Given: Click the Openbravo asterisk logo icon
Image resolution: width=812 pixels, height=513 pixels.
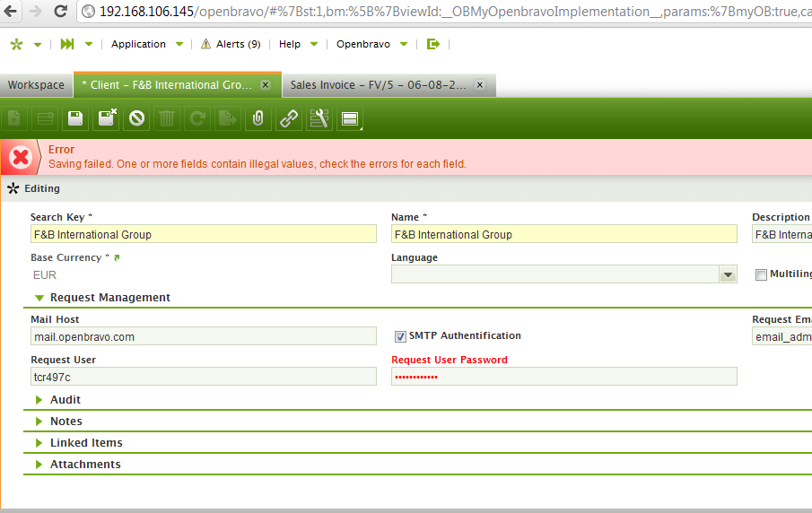Looking at the screenshot, I should tap(16, 45).
